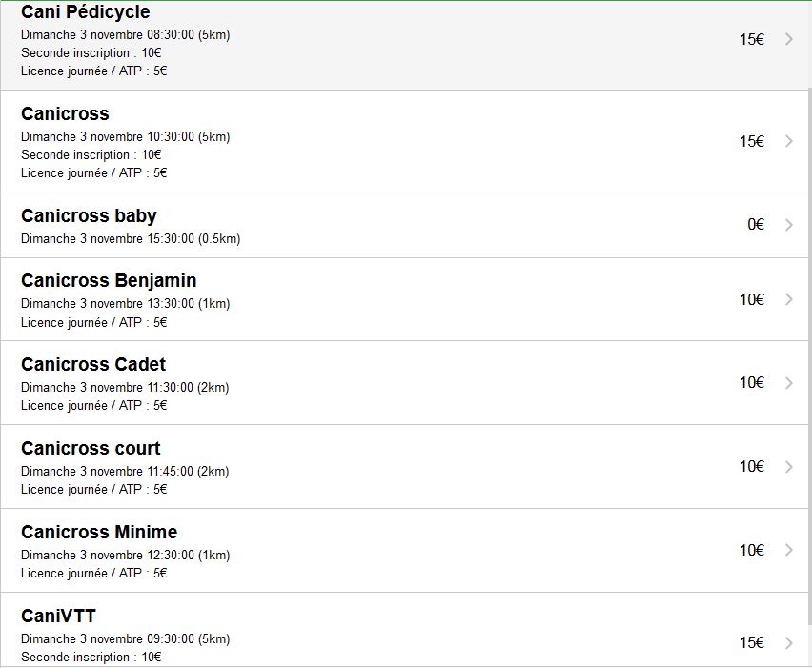Open the Cani Pédicycle chevron arrow
This screenshot has width=812, height=668.
(789, 39)
